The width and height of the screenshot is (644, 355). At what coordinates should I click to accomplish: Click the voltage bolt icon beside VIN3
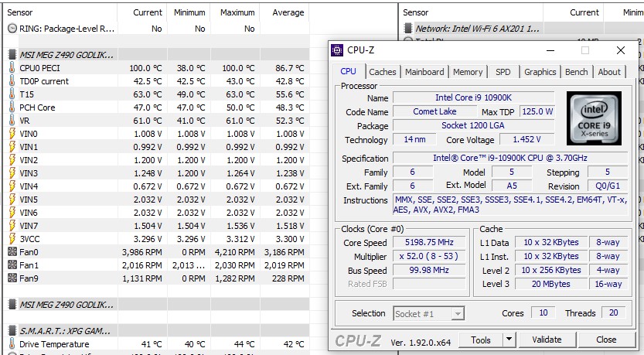point(12,173)
